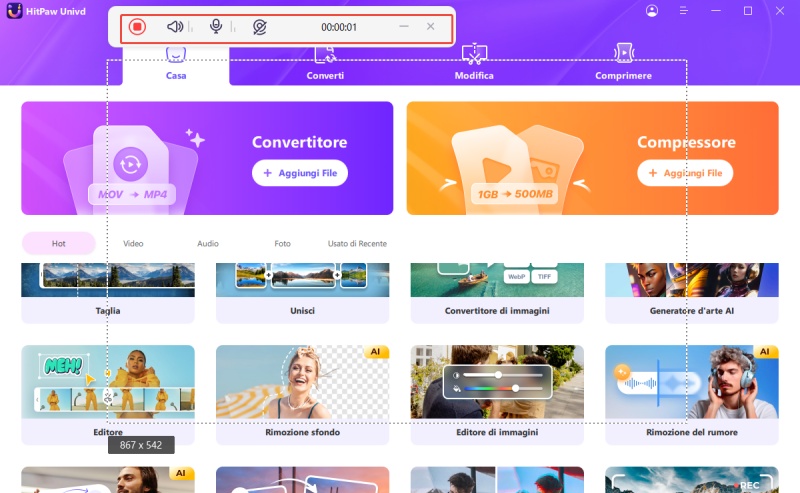
Task: Open the Unisci tool card
Action: coord(303,293)
